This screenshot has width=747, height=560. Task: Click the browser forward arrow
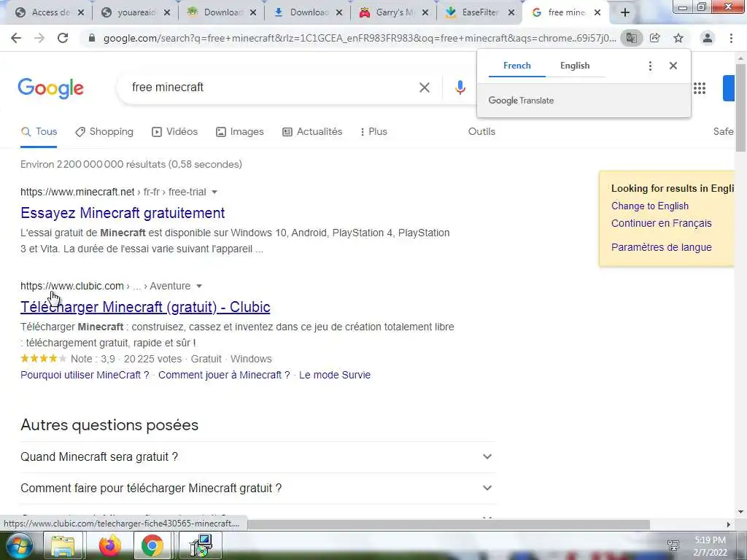[x=39, y=38]
